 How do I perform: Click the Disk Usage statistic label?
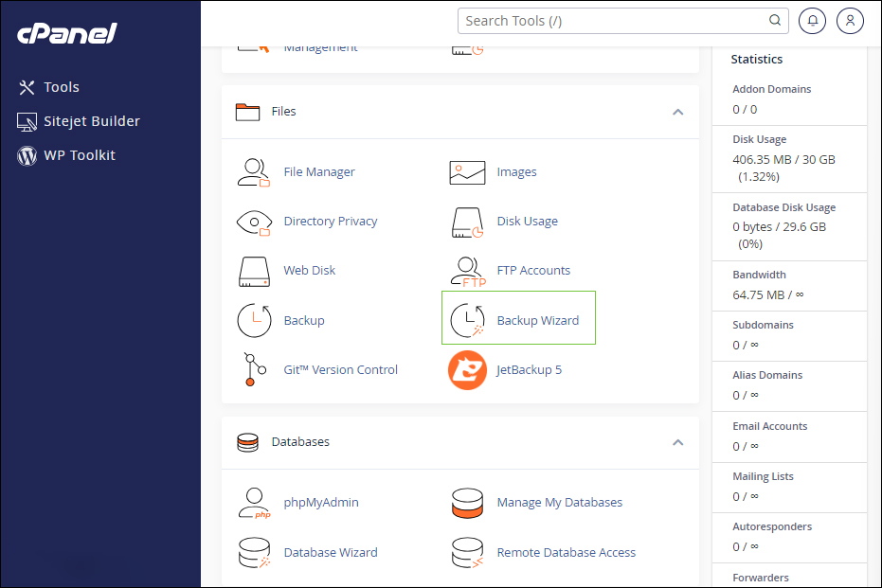click(x=760, y=139)
